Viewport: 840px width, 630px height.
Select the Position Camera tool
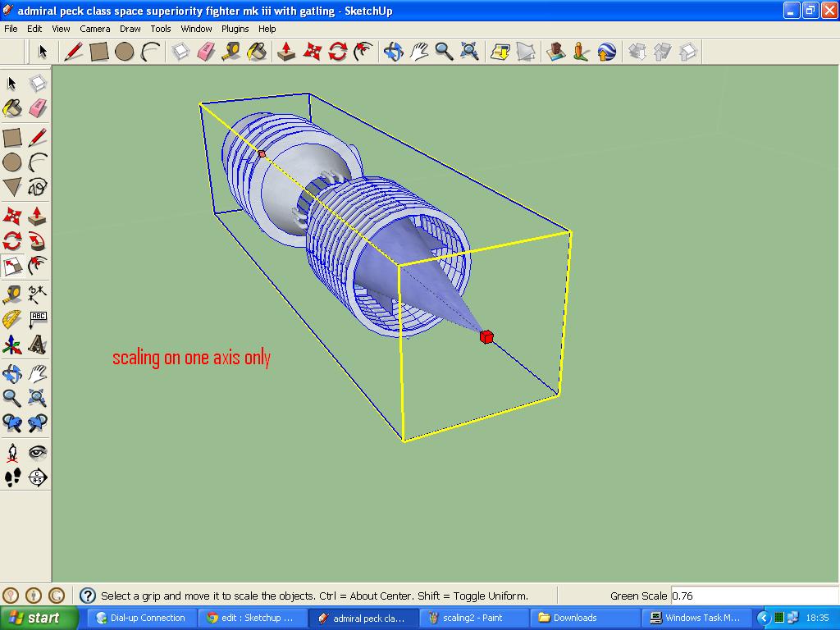(x=11, y=453)
